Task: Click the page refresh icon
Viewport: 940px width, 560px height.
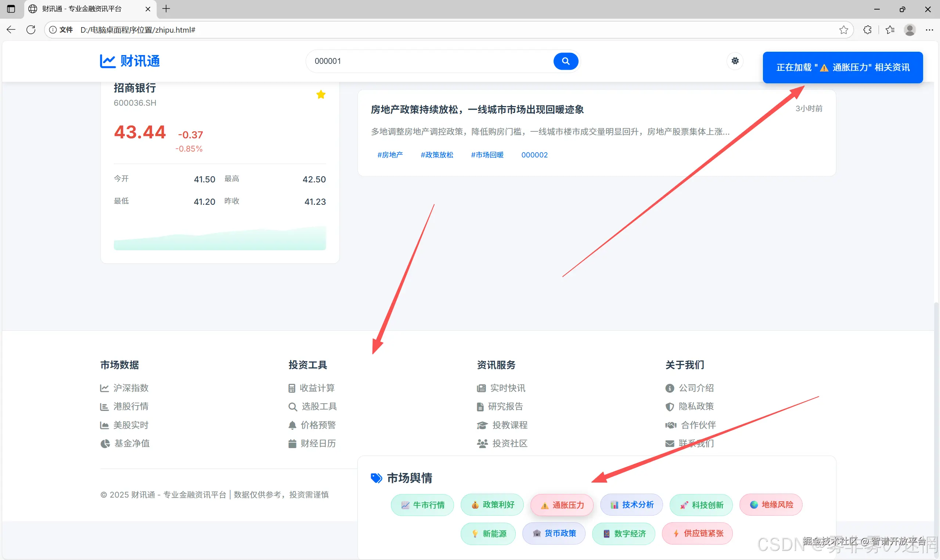Action: (x=31, y=30)
